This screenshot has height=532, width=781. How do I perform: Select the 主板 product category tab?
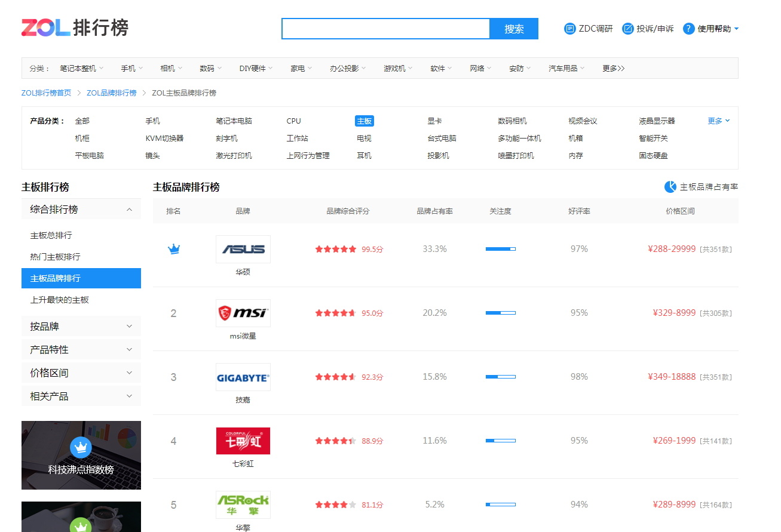click(x=365, y=121)
